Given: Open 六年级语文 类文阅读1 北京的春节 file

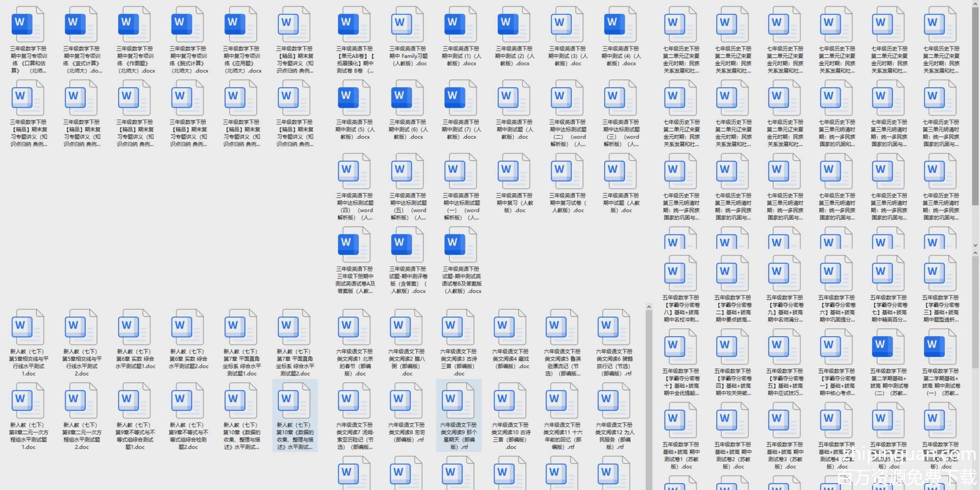Looking at the screenshot, I should pos(354,328).
